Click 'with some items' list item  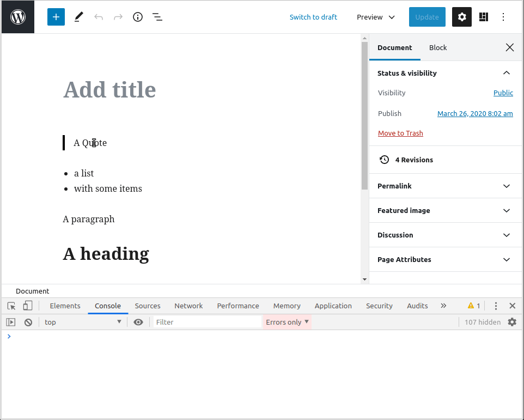pos(108,189)
